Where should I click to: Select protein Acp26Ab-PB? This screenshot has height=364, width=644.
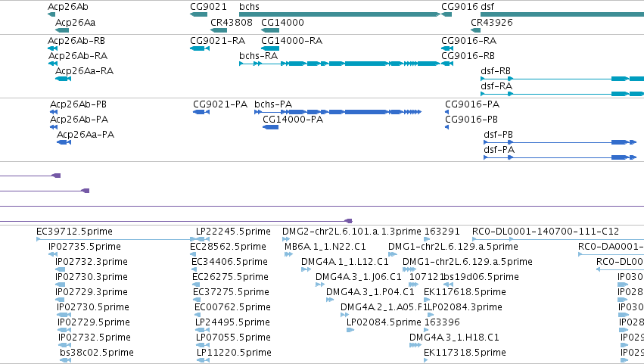[78, 104]
